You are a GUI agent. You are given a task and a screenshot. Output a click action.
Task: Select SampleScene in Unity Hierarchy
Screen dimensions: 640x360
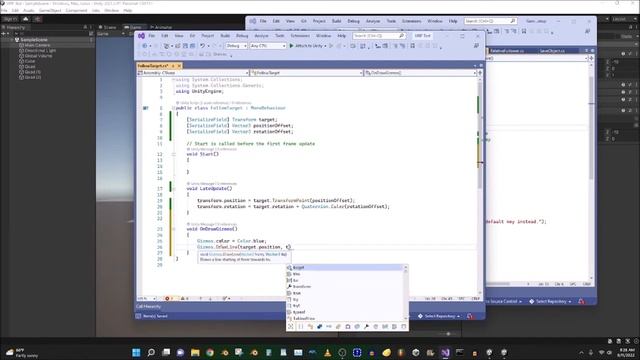[x=34, y=40]
